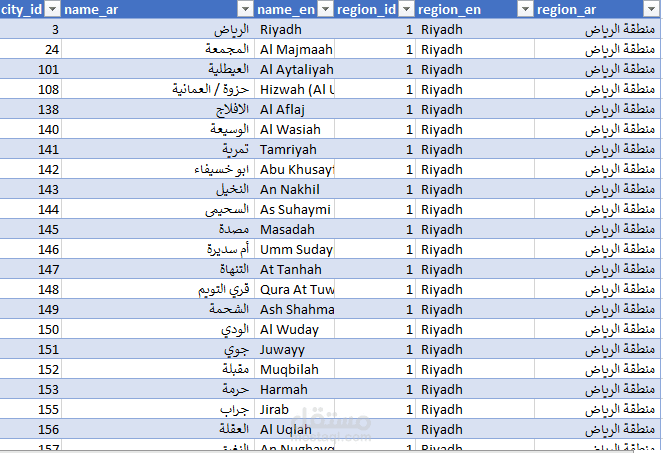The image size is (663, 453).
Task: Select the city_id cell with value 148
Action: [30, 289]
